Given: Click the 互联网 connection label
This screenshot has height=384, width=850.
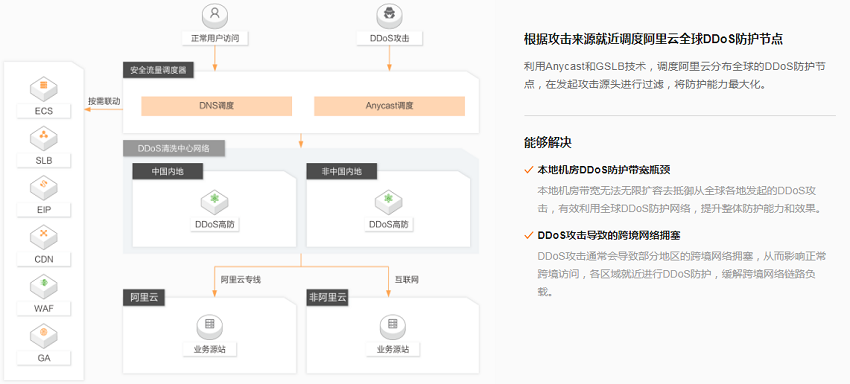Looking at the screenshot, I should (x=406, y=280).
